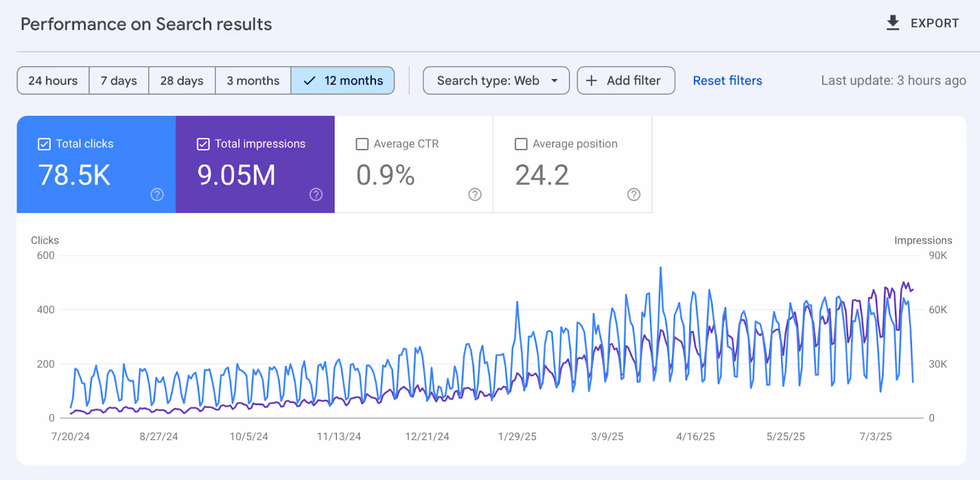This screenshot has width=980, height=480.
Task: Expand the Search type: Web dropdown
Action: pyautogui.click(x=488, y=81)
